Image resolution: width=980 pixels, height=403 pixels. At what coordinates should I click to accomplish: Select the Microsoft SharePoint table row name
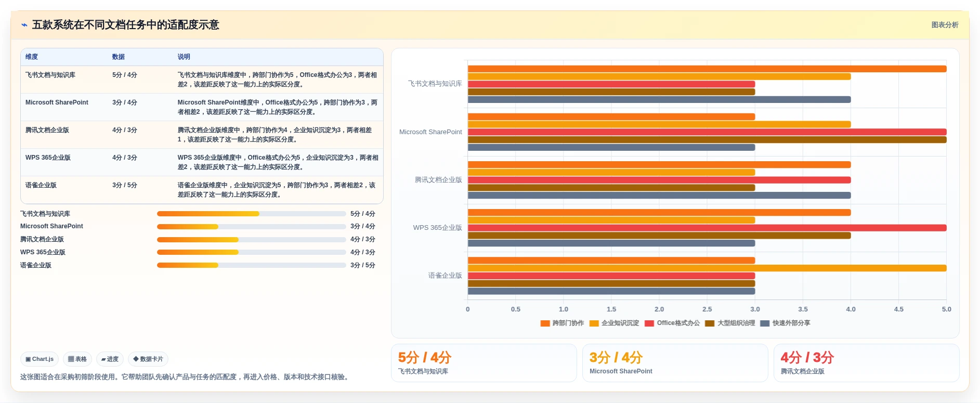(57, 102)
